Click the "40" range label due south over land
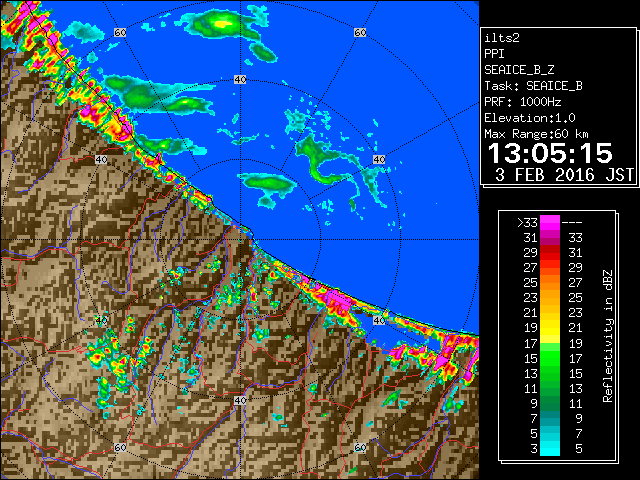 (240, 400)
